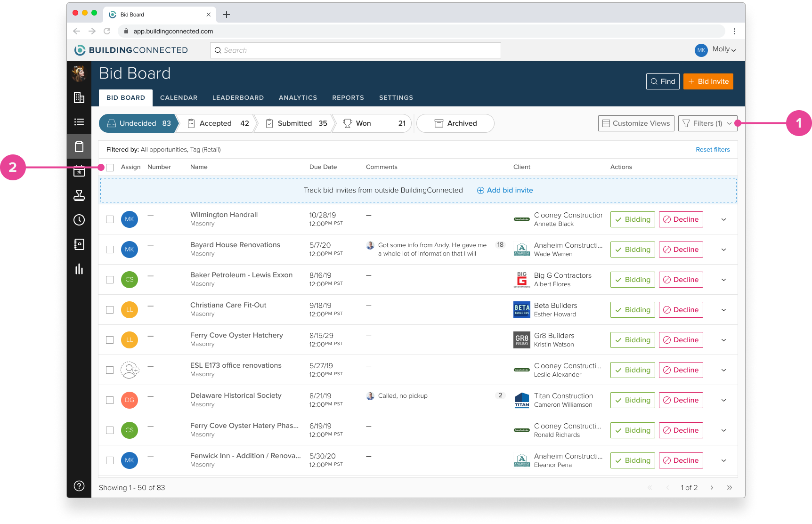Click the assign-user icon for ESL E173 row
Image resolution: width=812 pixels, height=524 pixels.
coord(130,370)
